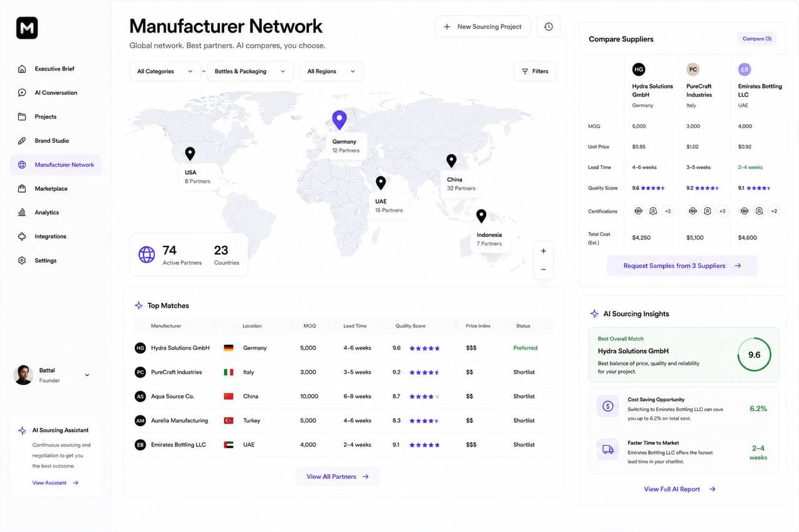Click the Turkey flag in Aurelia row
This screenshot has height=532, width=799.
click(x=228, y=421)
